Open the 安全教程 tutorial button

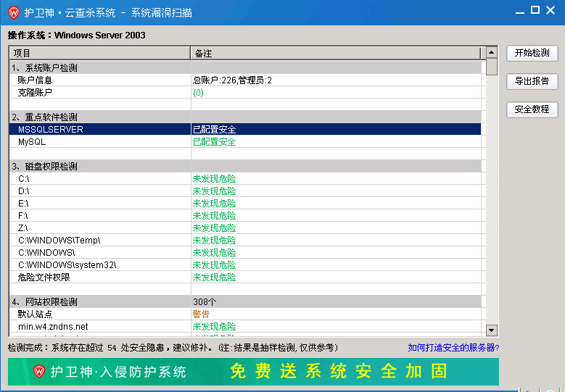532,109
